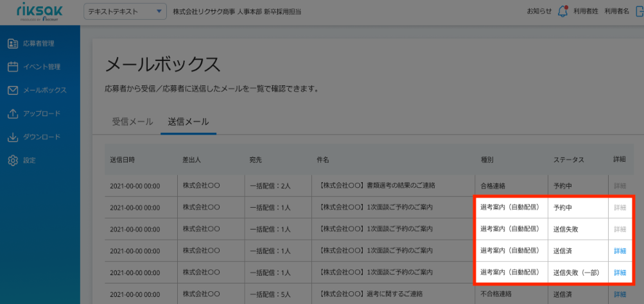Click the ステータス column header

[569, 160]
